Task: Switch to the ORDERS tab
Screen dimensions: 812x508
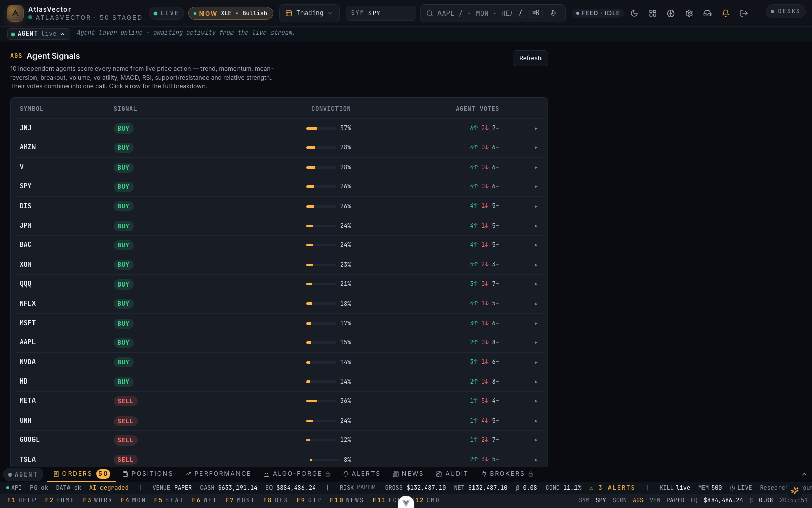Action: [81, 474]
